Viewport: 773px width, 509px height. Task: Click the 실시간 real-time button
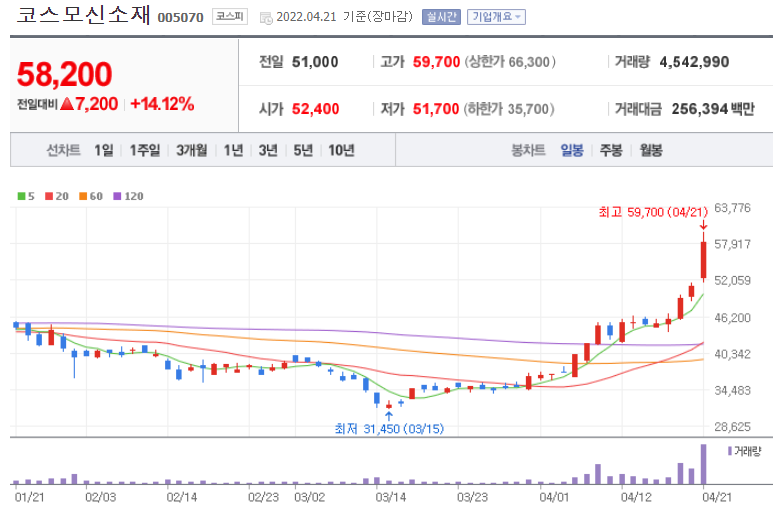point(441,17)
